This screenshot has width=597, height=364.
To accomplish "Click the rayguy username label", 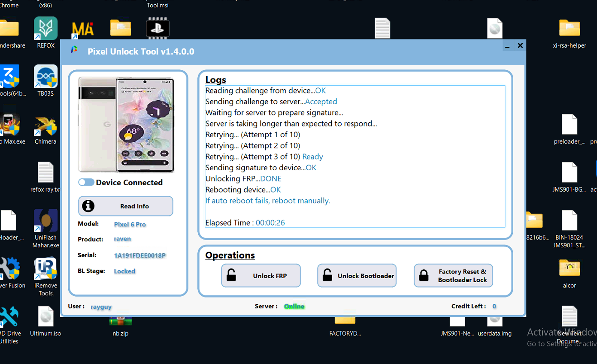I will (x=101, y=307).
